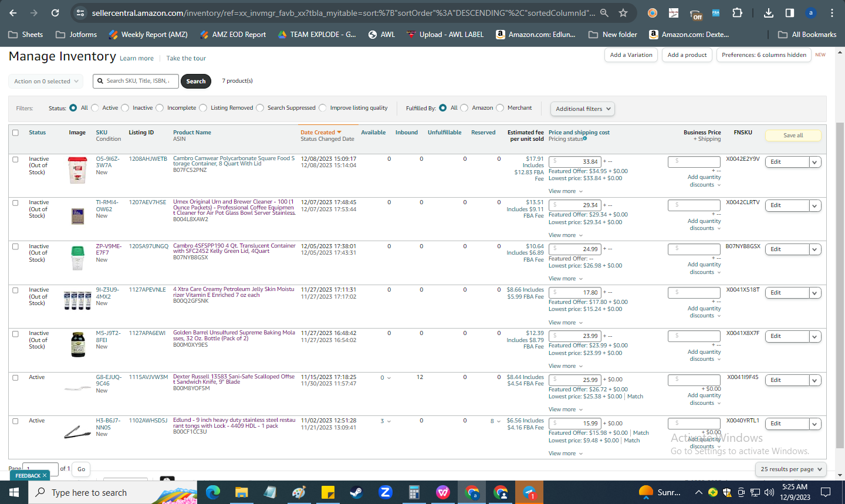Viewport: 845px width, 504px height.
Task: Open the Jotforms bookmark folder
Action: (76, 35)
